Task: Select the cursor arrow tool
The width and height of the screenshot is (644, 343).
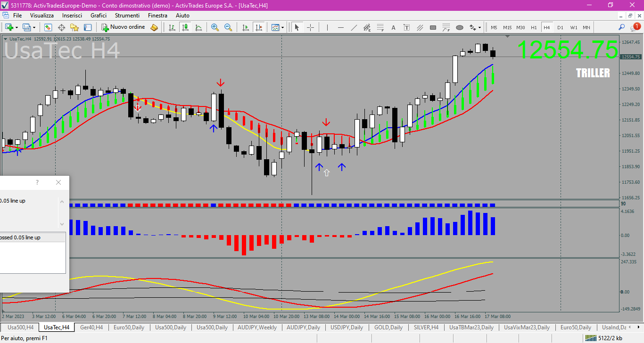Action: pos(297,27)
